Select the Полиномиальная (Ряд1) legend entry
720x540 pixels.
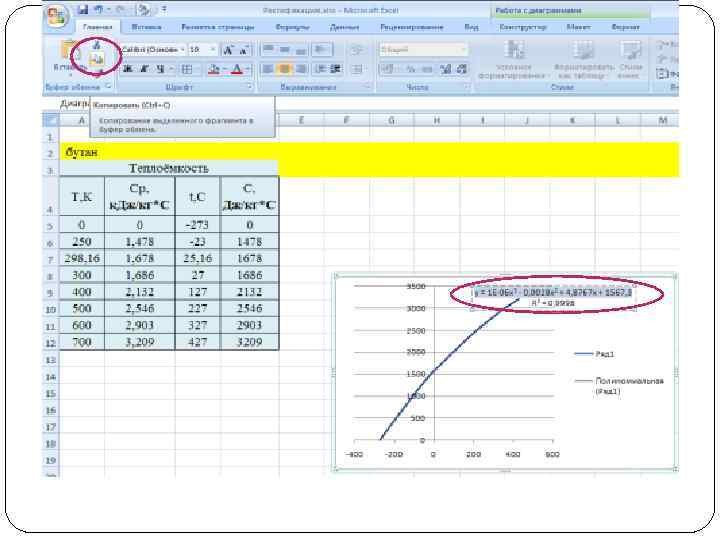click(x=619, y=386)
